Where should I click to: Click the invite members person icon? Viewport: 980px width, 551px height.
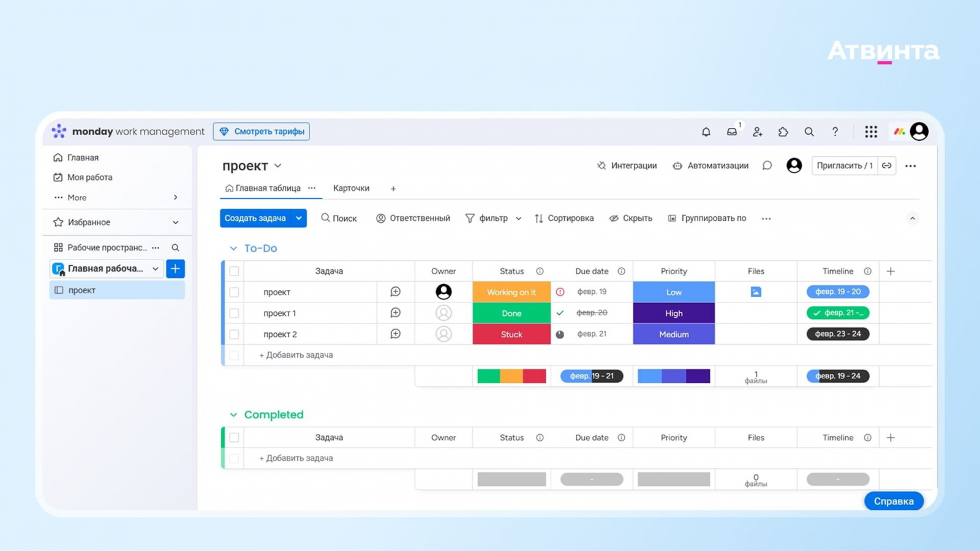click(x=758, y=132)
